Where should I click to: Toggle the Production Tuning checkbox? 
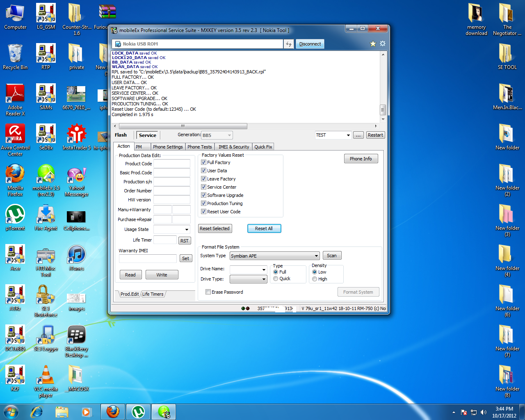point(203,203)
